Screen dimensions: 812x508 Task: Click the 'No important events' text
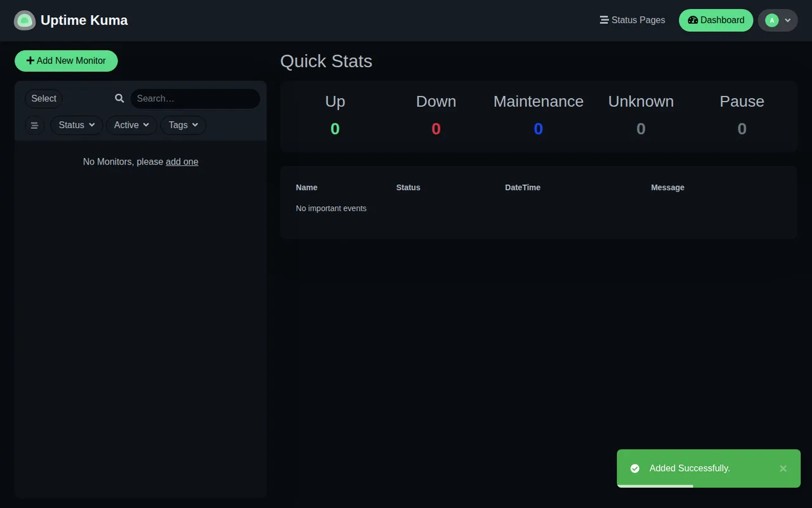[331, 208]
